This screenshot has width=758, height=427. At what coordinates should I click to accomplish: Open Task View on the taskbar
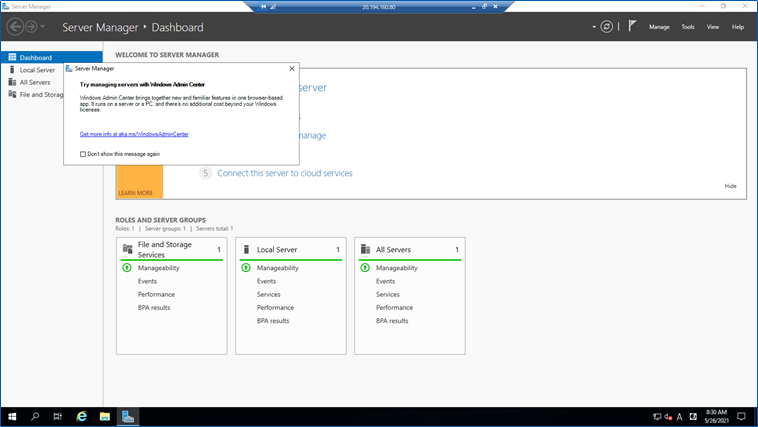coord(58,416)
